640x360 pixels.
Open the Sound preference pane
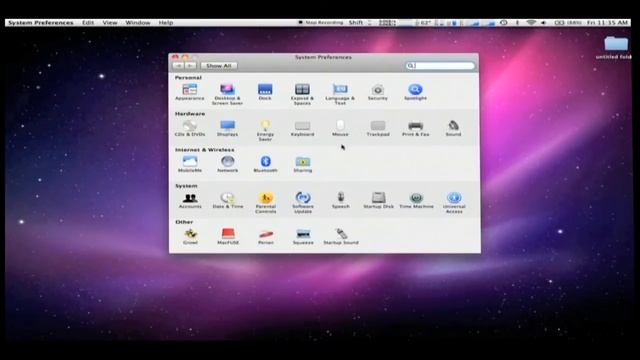tap(453, 128)
